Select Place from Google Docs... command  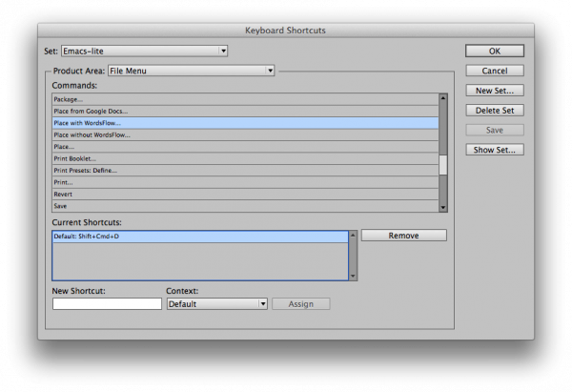pos(245,111)
